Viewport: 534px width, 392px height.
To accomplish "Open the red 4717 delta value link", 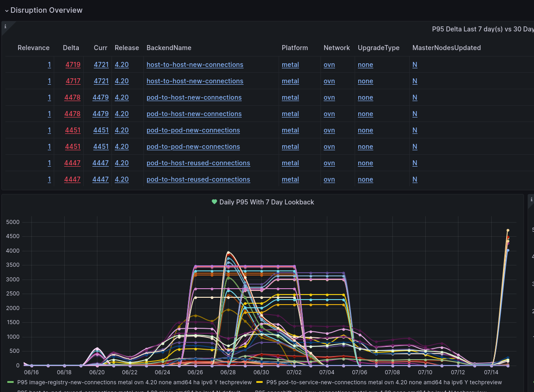I will (x=73, y=81).
